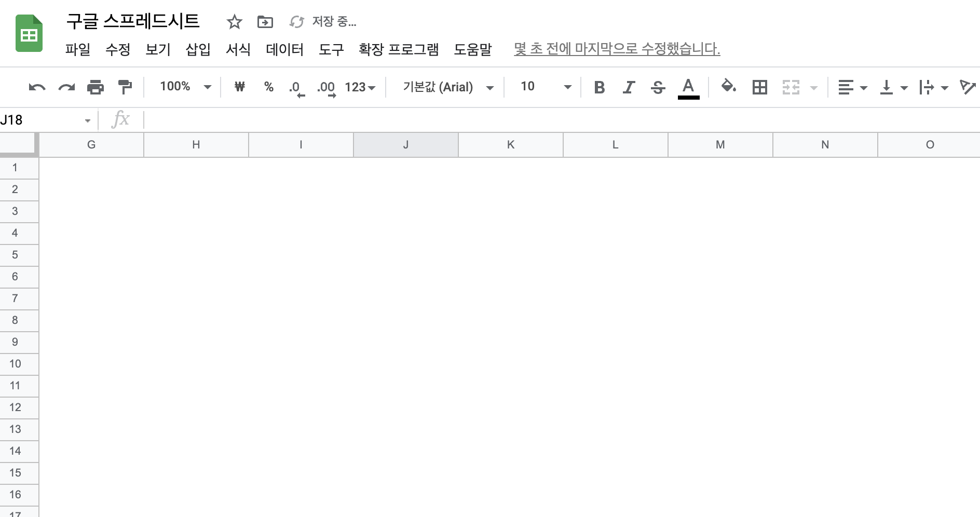Select column N header
Viewport: 980px width, 517px height.
tap(825, 145)
